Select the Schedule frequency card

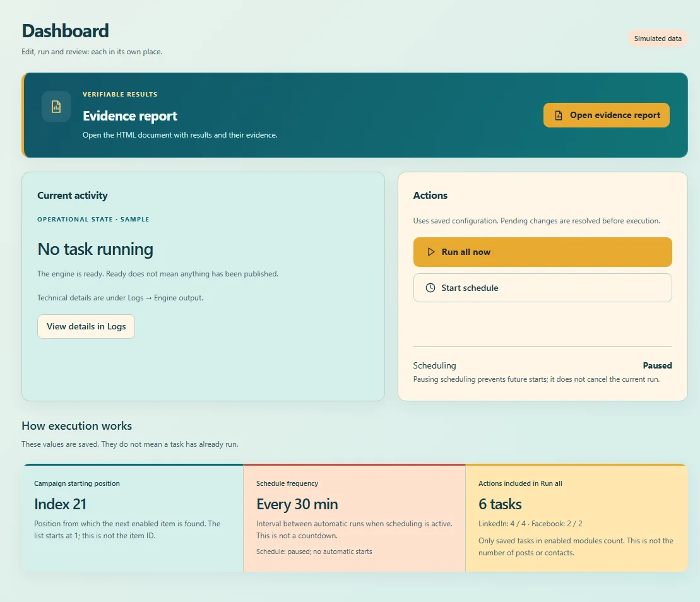coord(355,517)
